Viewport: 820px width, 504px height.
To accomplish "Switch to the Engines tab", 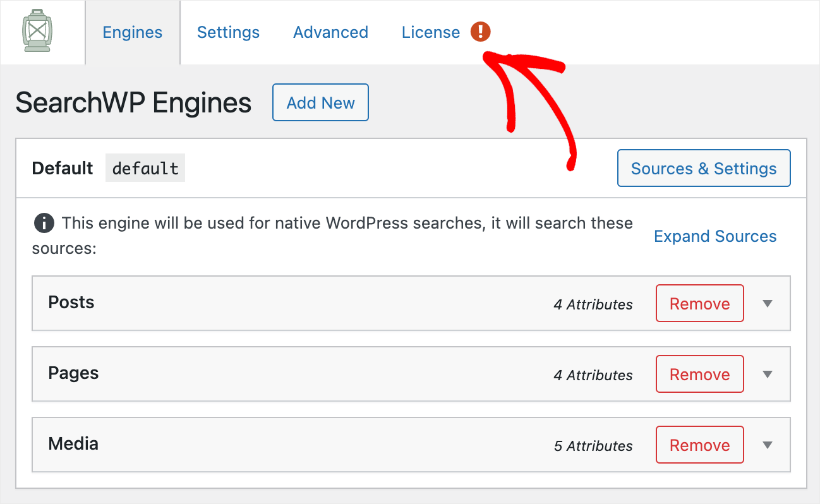I will tap(133, 32).
